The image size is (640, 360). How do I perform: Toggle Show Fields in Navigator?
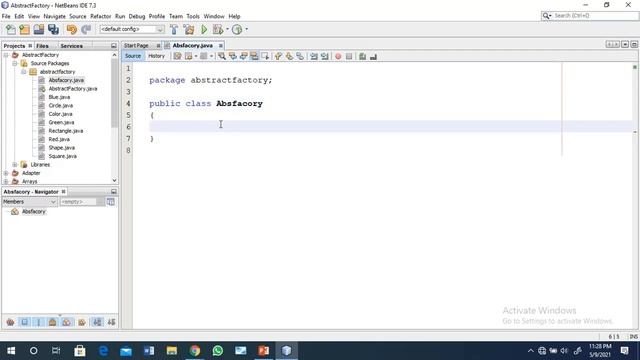pyautogui.click(x=24, y=322)
